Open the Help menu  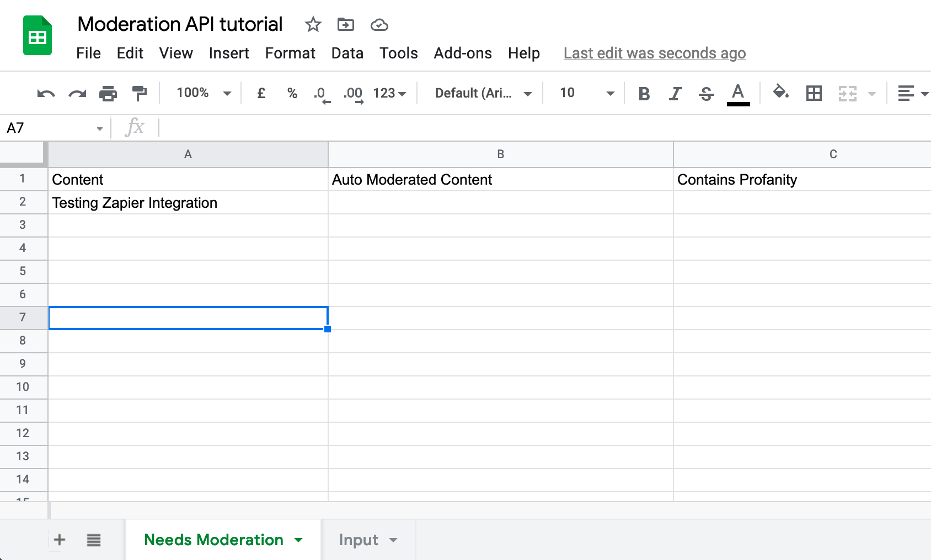524,53
